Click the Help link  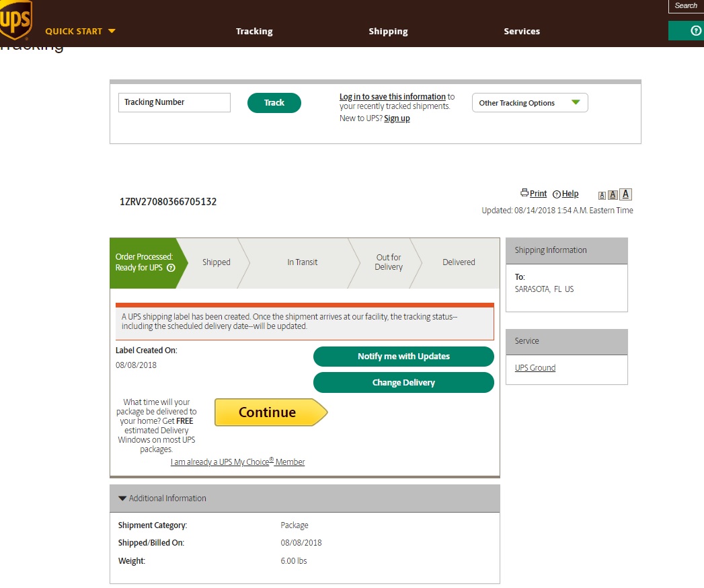[570, 194]
